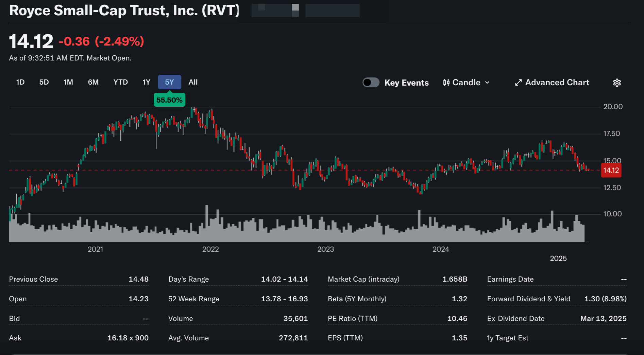644x355 pixels.
Task: Click the Open value 14.23
Action: pyautogui.click(x=138, y=299)
